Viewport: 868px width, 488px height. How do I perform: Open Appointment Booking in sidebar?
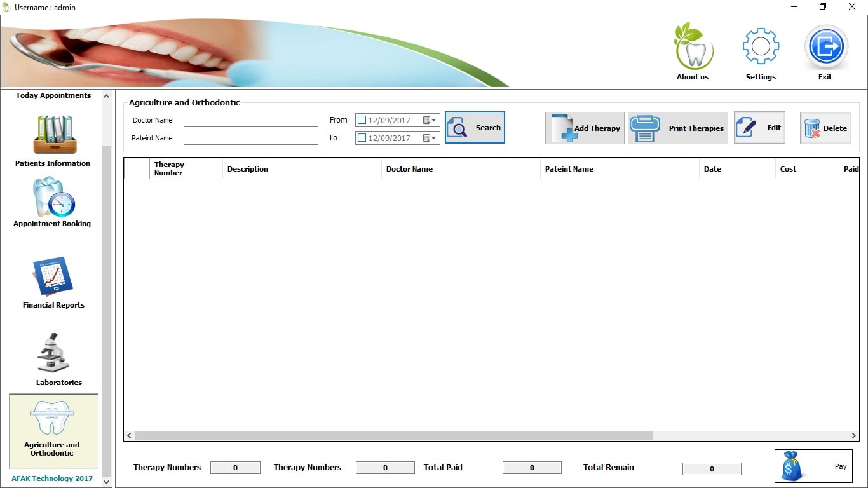[x=53, y=198]
